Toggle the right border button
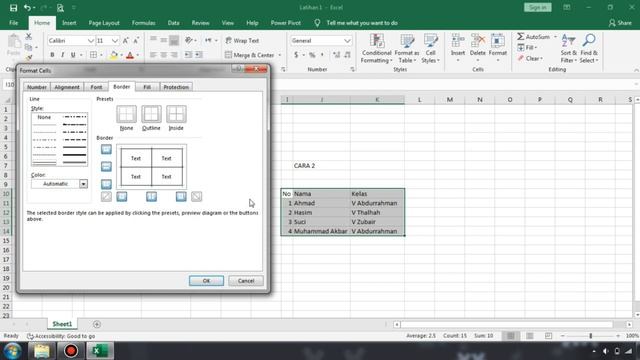Image resolution: width=640 pixels, height=360 pixels. (181, 197)
